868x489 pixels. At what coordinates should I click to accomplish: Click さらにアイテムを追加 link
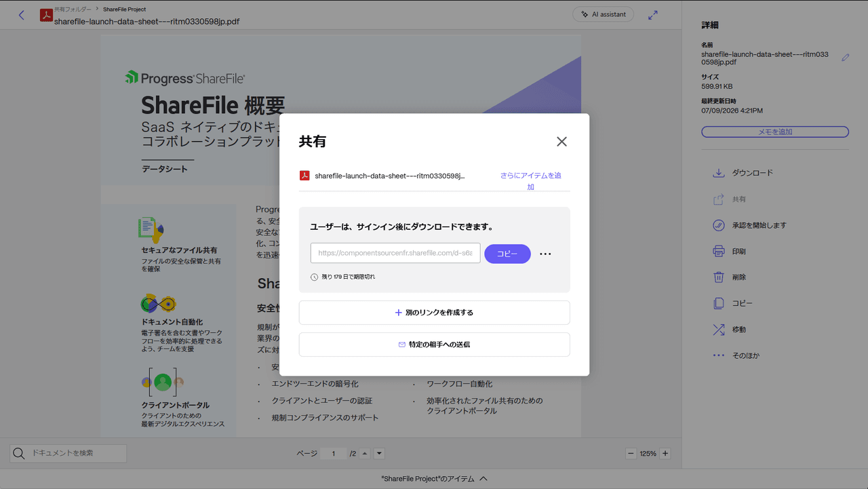click(531, 180)
